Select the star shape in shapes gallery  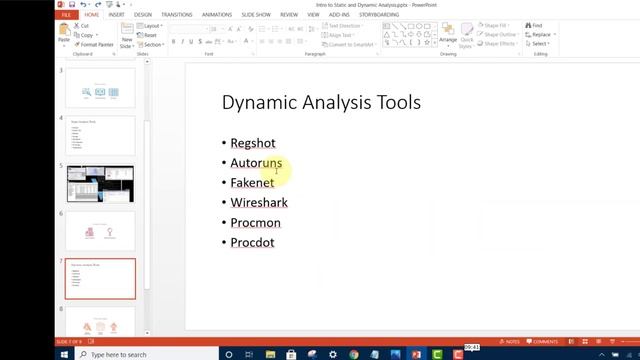[x=427, y=42]
